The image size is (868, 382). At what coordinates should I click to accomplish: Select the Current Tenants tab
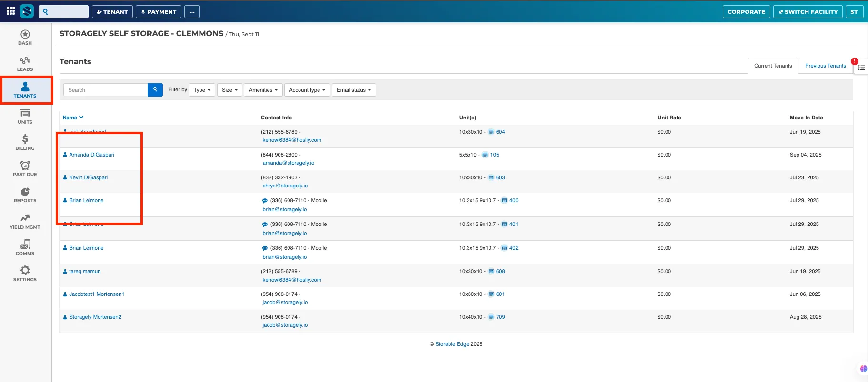click(x=773, y=66)
